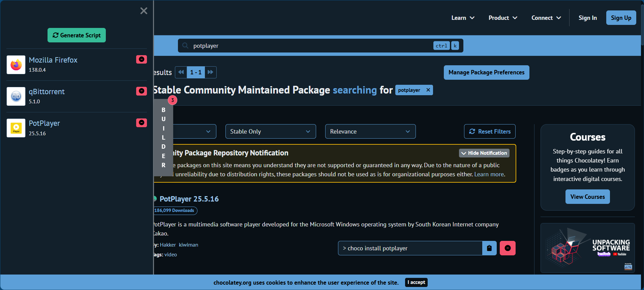
Task: Click the search magnifier icon
Action: click(185, 45)
